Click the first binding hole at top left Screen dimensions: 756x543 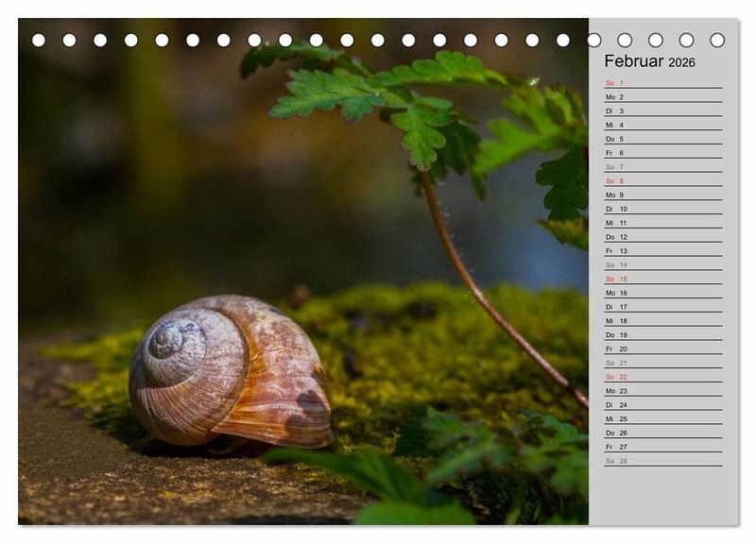(x=39, y=41)
